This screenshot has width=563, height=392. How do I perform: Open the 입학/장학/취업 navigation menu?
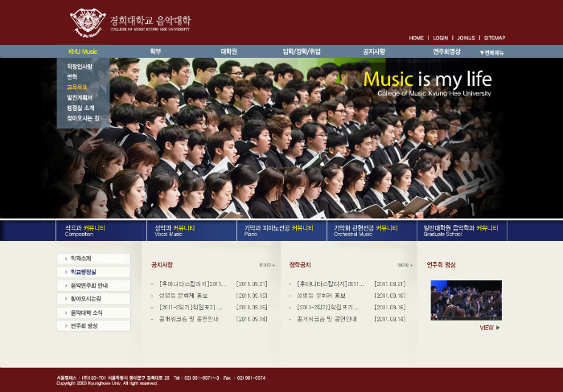(302, 51)
